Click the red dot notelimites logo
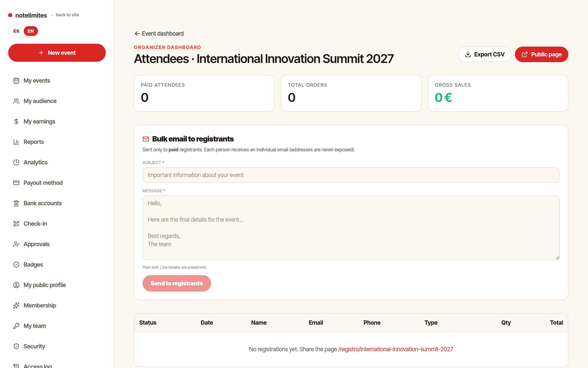Screen dimensions: 588x368 click(x=10, y=15)
